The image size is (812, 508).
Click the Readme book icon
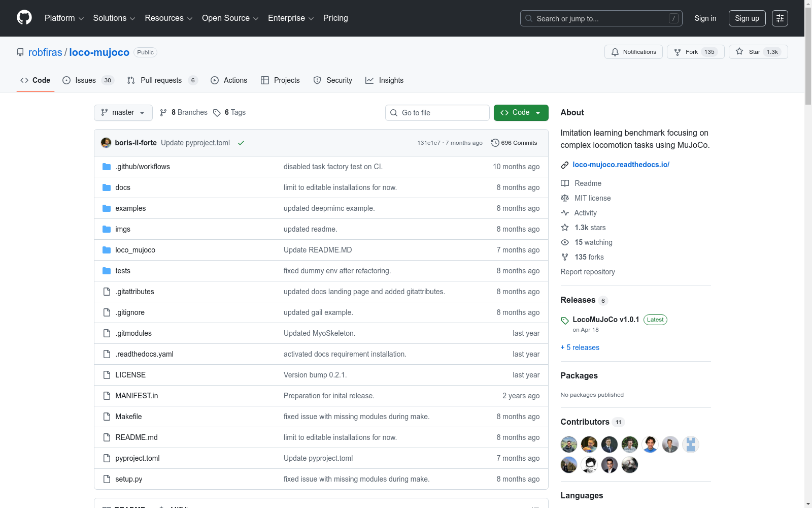point(565,183)
